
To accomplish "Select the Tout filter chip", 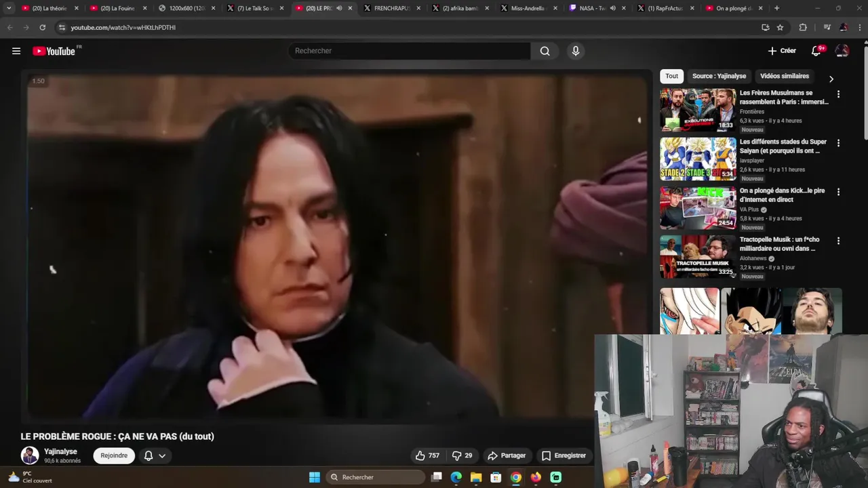I will tap(671, 76).
